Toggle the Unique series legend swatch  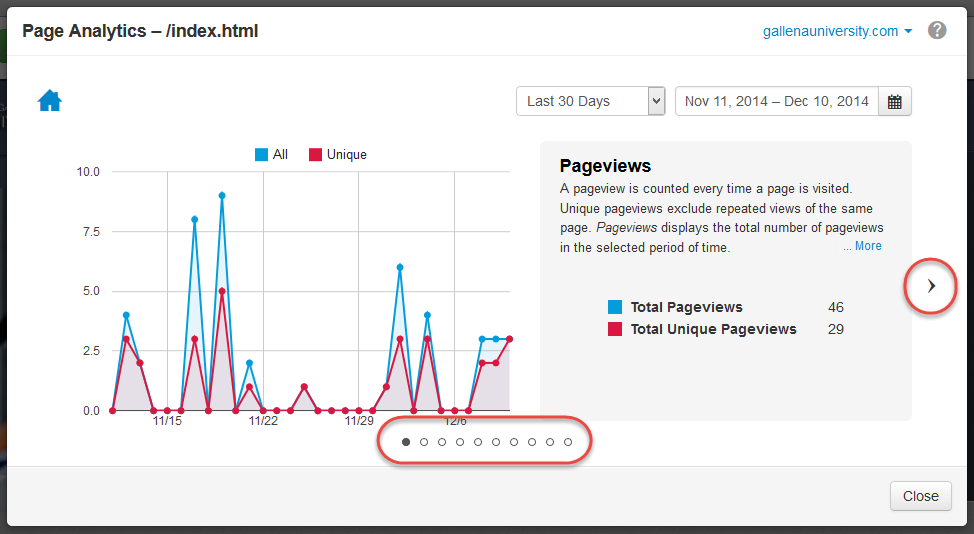316,155
